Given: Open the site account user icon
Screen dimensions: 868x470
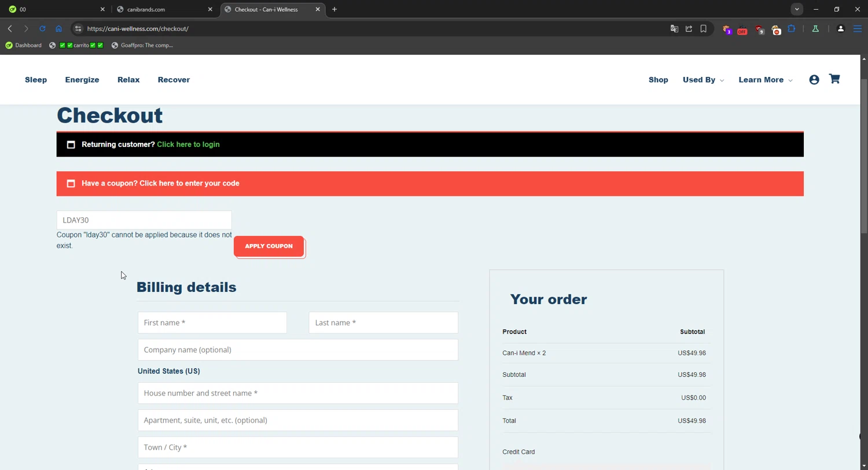Looking at the screenshot, I should (814, 80).
